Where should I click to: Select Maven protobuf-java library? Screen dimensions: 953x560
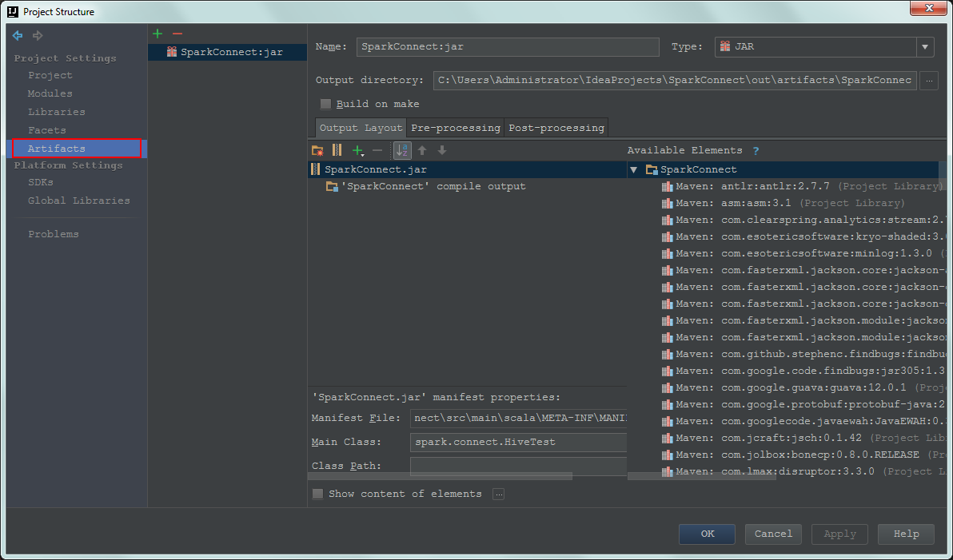[803, 405]
